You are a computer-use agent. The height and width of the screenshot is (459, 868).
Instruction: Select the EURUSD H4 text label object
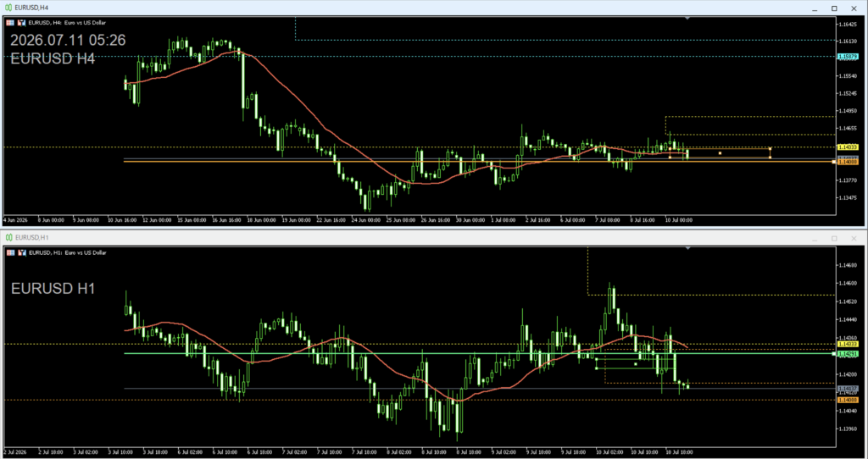coord(53,58)
